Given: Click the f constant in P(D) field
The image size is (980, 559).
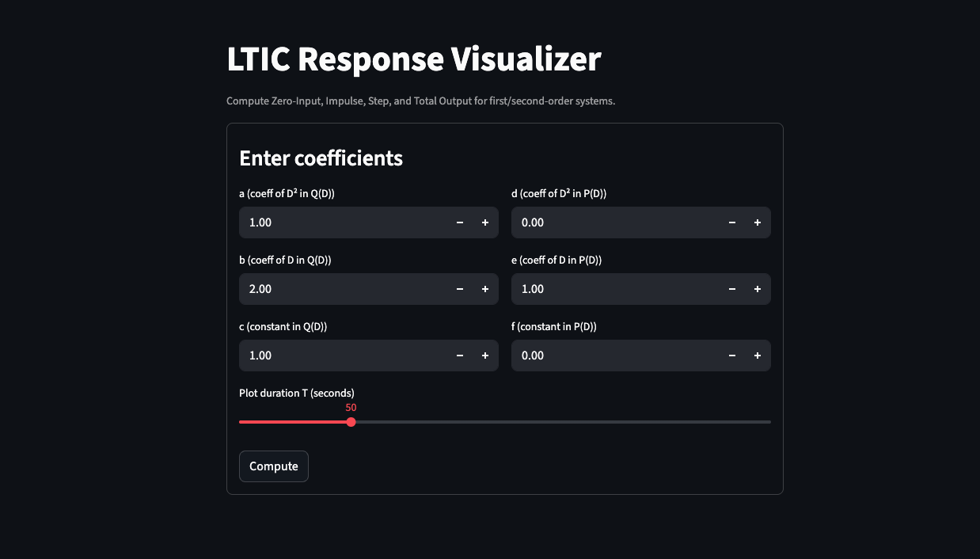Looking at the screenshot, I should pyautogui.click(x=616, y=356).
